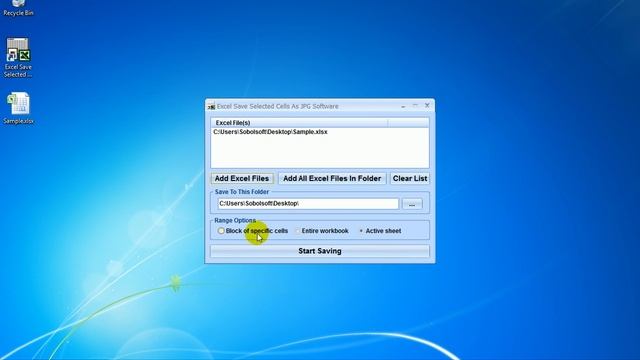Choose the 'Entire workbook' range option

[x=297, y=231]
